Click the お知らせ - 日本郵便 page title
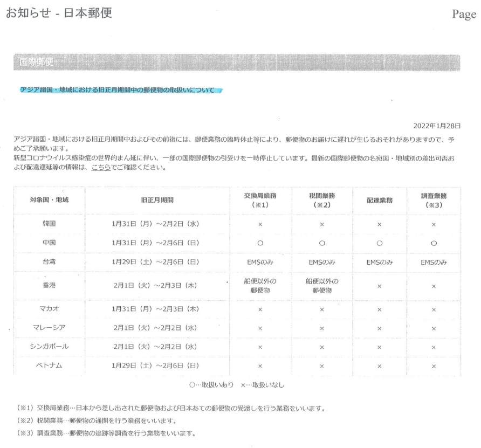The image size is (481, 448). click(59, 13)
